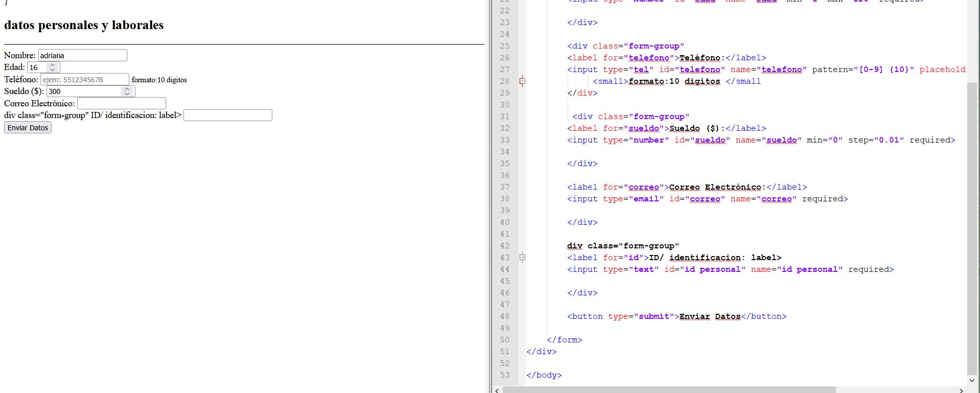Grab the editor's vertical scrollbar thumb
This screenshot has width=980, height=393.
pos(972,225)
